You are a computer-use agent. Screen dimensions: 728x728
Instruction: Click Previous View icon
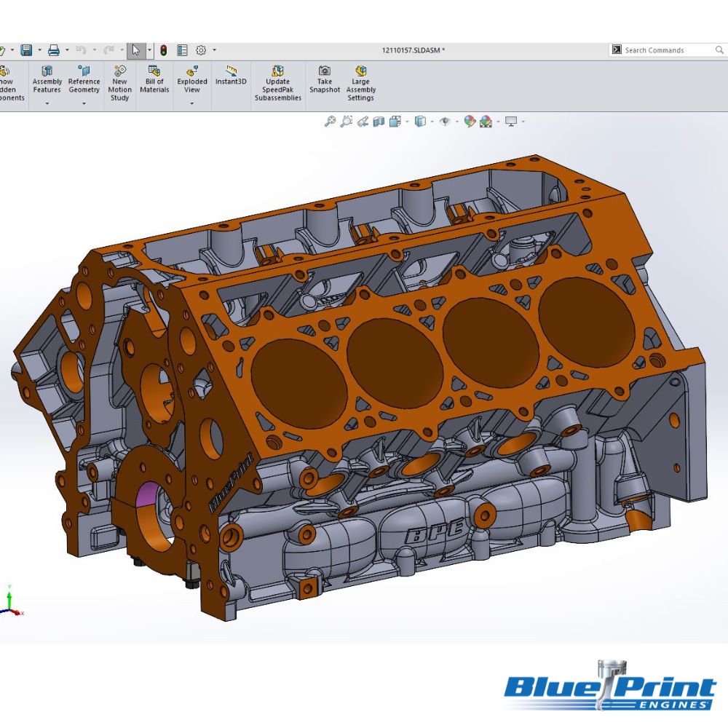[363, 122]
